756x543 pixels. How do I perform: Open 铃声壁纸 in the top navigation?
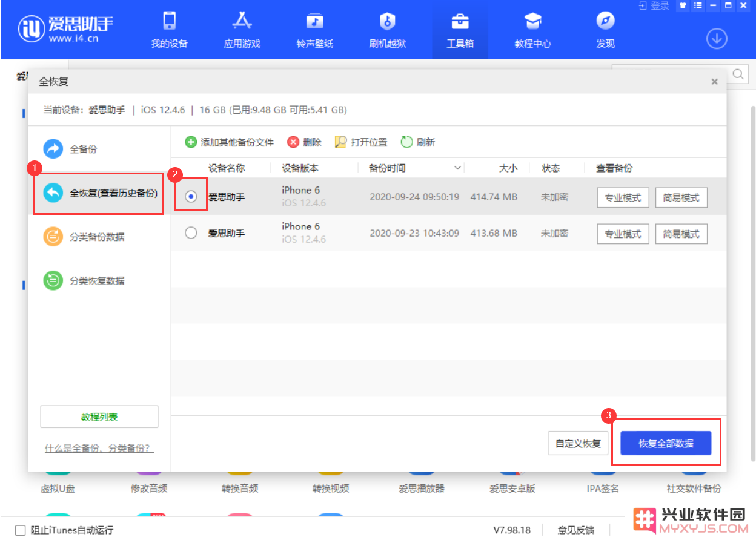click(x=314, y=30)
